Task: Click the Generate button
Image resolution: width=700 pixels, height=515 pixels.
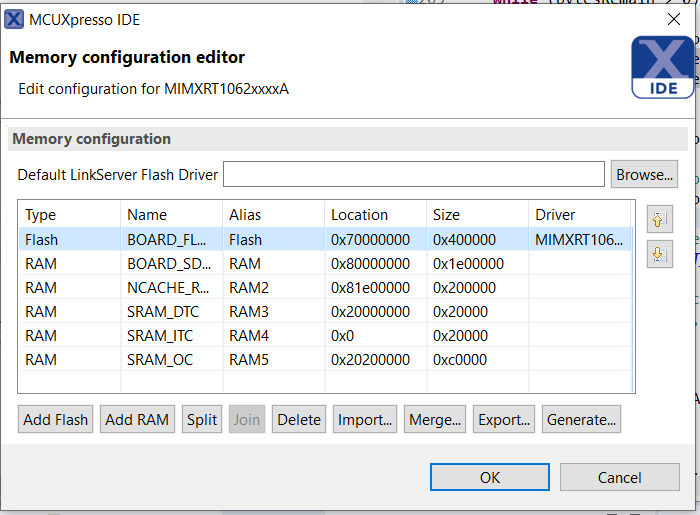Action: point(582,420)
